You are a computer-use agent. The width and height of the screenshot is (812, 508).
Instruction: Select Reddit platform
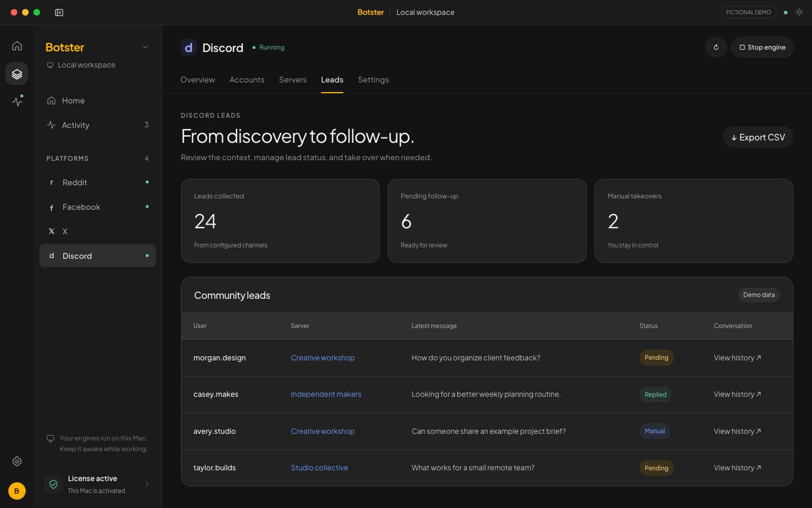(x=97, y=182)
